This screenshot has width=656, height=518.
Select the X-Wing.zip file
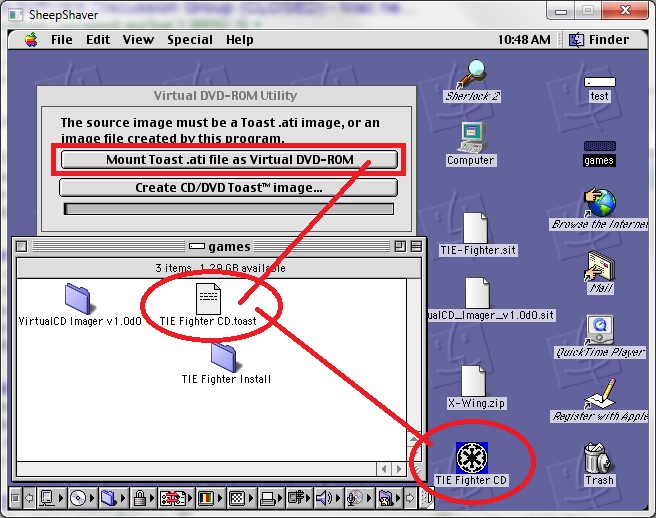[x=476, y=387]
